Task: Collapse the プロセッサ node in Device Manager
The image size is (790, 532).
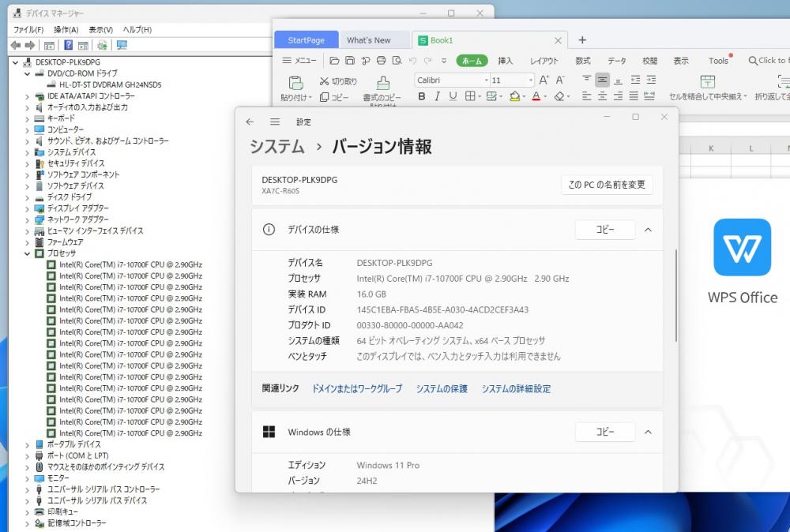Action: tap(27, 253)
